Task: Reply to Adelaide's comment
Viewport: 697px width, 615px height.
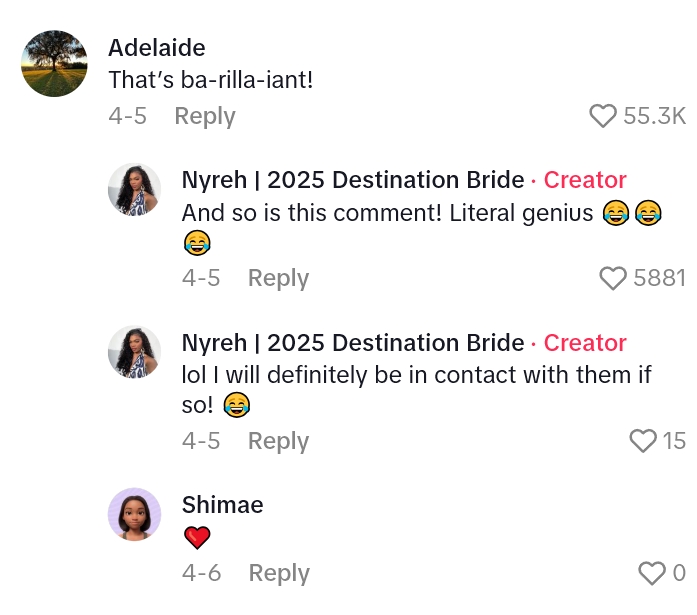Action: 204,116
